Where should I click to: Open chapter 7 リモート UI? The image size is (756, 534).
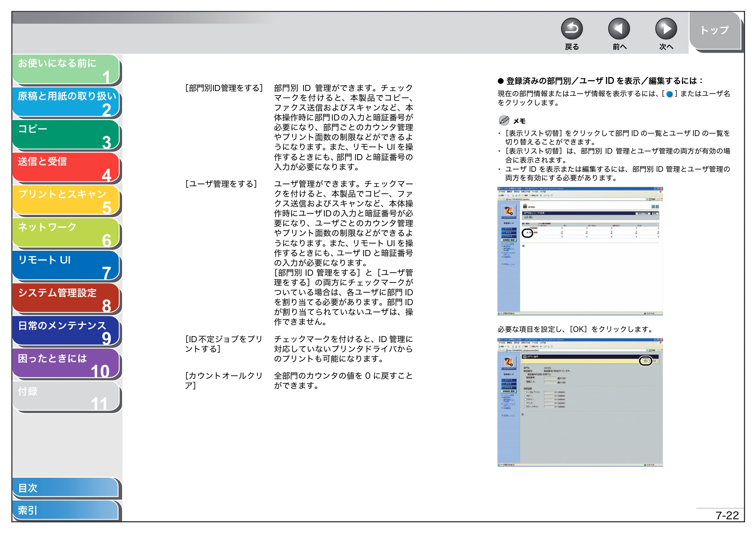[66, 266]
